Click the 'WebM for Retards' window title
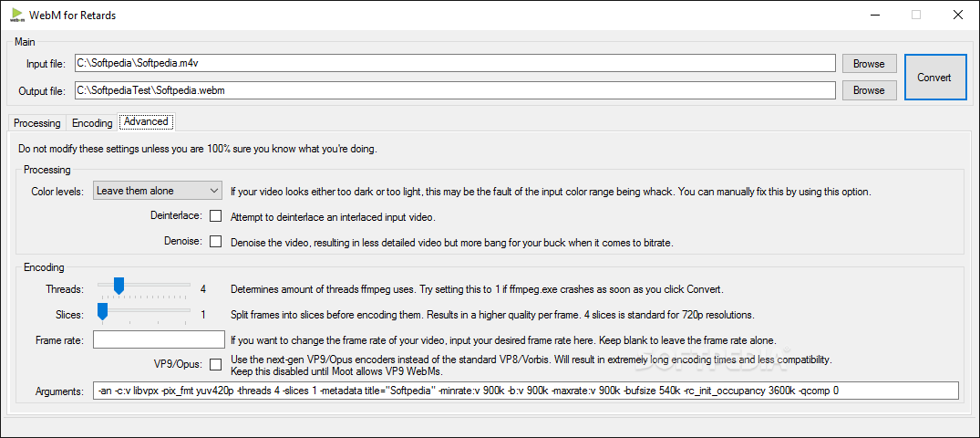The image size is (980, 438). (x=73, y=16)
